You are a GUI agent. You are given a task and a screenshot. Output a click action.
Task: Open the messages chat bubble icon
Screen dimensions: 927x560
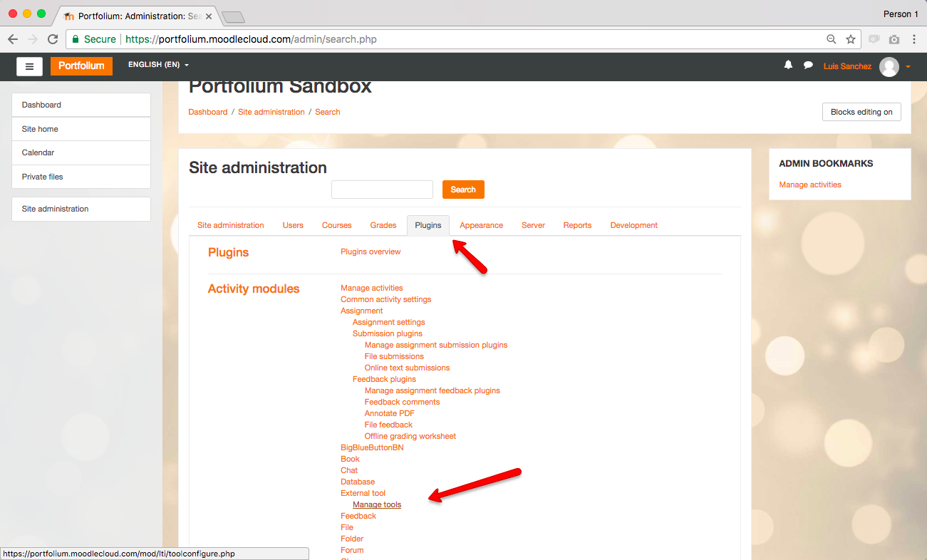(808, 65)
